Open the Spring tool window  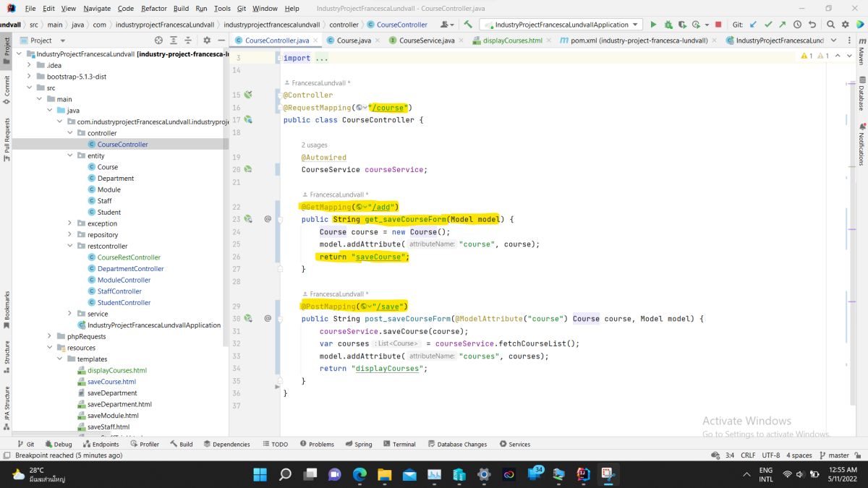[x=358, y=444]
